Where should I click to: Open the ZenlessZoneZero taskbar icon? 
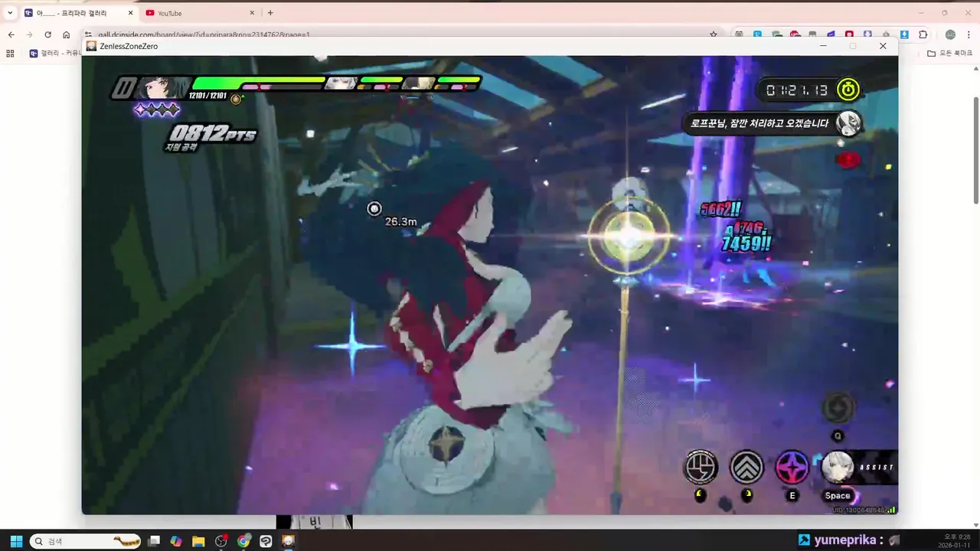pos(288,541)
